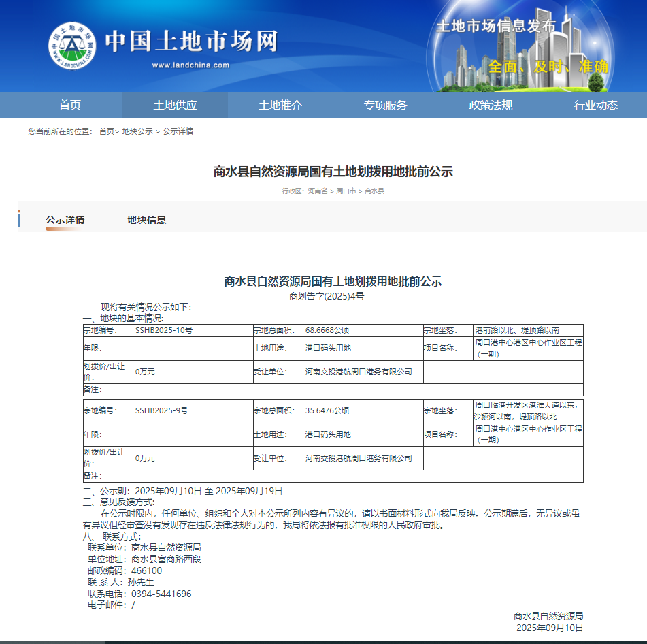Image resolution: width=647 pixels, height=644 pixels.
Task: Click the China Land Market logo icon
Action: coord(71,46)
